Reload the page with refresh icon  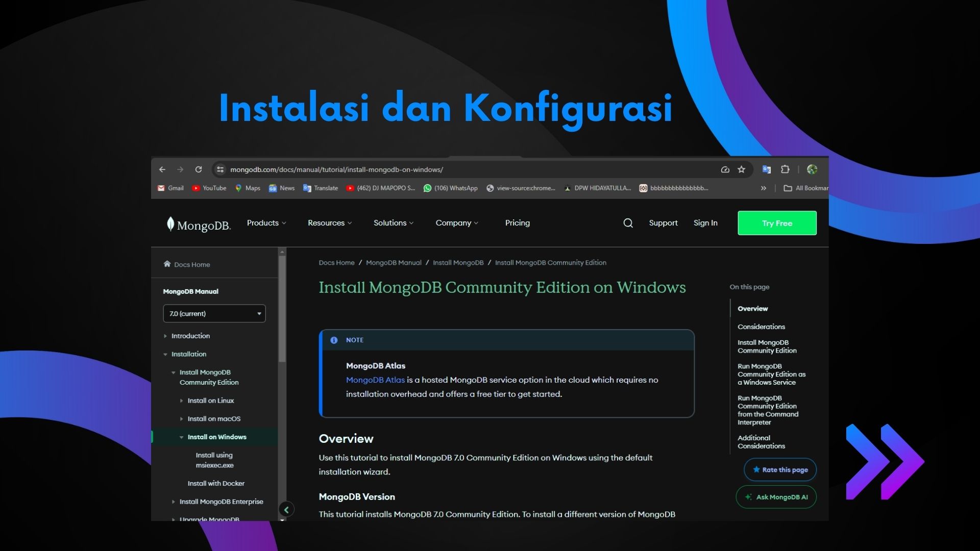pyautogui.click(x=199, y=169)
